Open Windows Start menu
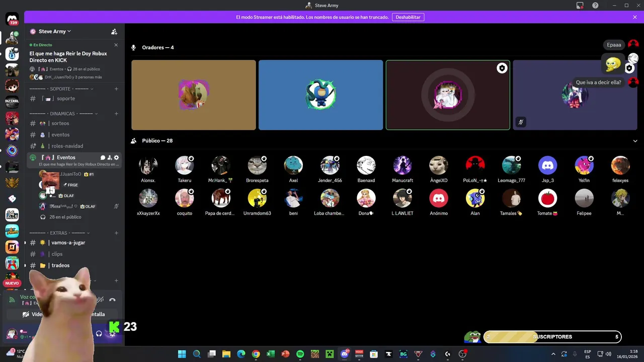Screen dimensions: 644x362 pyautogui.click(x=182, y=354)
